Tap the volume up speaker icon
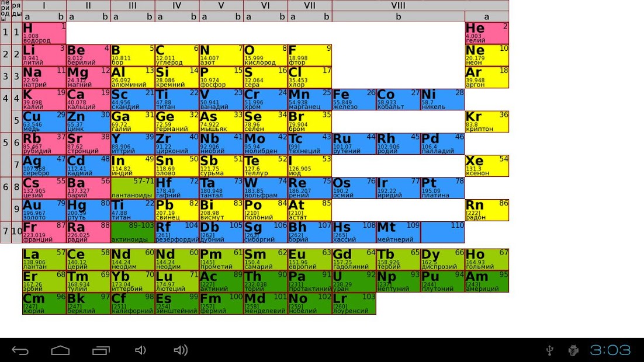The width and height of the screenshot is (644, 362). coord(181,350)
